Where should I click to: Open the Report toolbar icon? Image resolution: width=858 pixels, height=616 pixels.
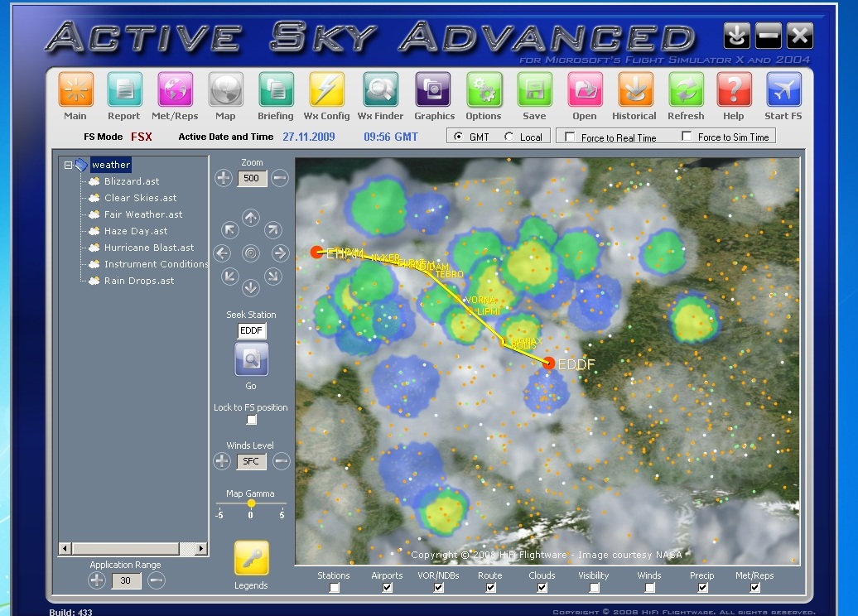[125, 89]
